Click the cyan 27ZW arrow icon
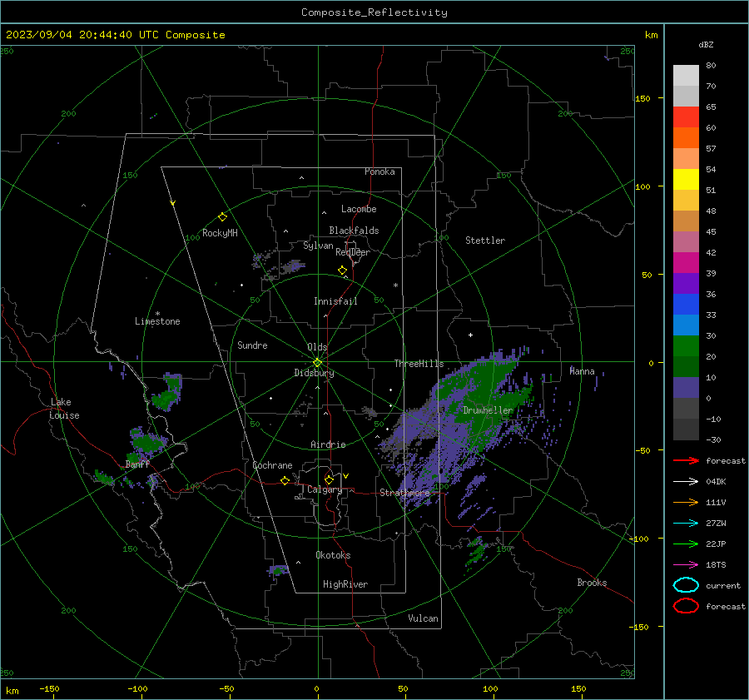 coord(686,524)
